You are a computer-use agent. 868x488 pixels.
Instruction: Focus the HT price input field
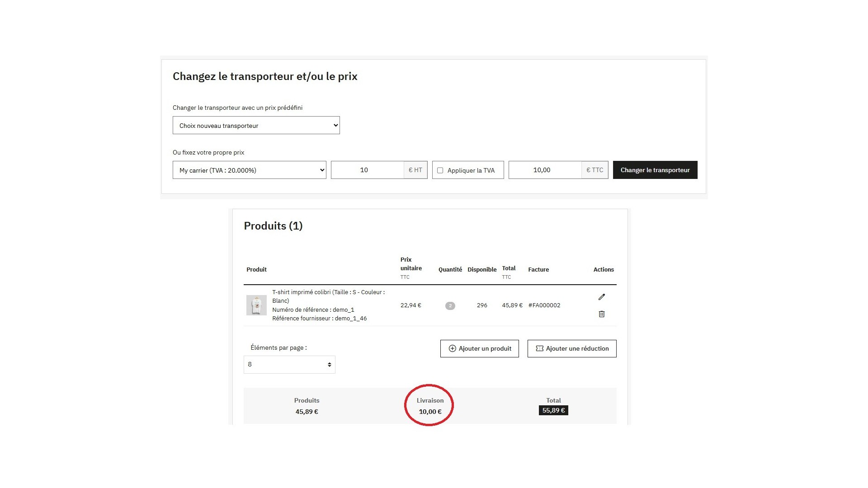click(367, 170)
